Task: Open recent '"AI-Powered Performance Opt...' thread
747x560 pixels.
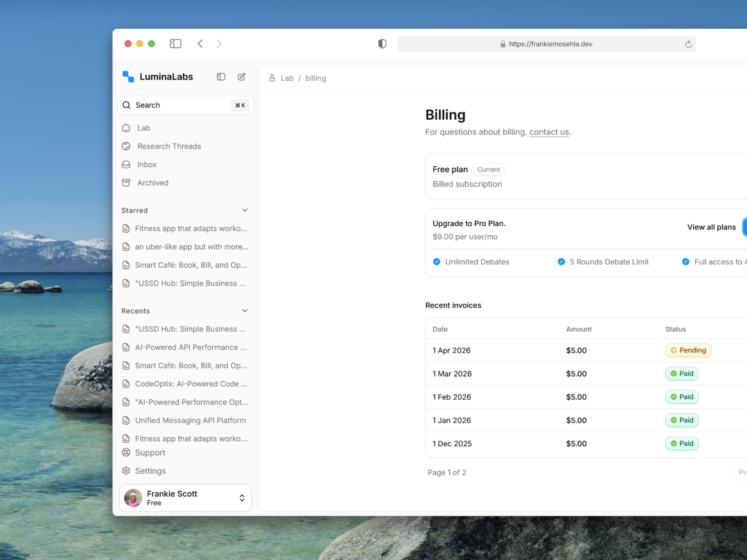Action: (185, 402)
